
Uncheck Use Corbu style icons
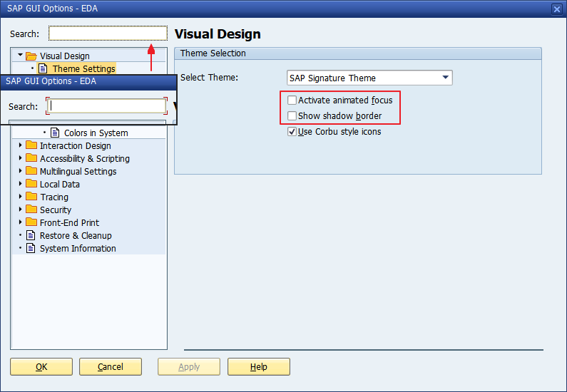click(x=292, y=132)
